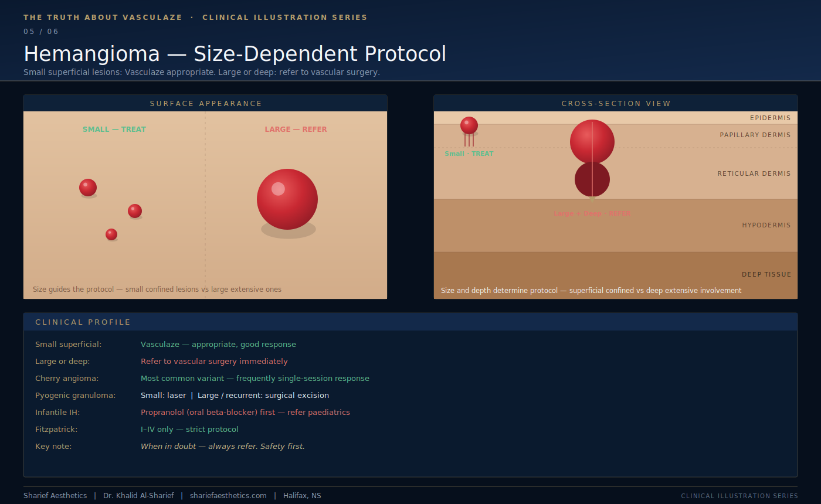821x504 pixels.
Task: Click the 'Hemangioma — Size-Dependent Protocol' title
Action: click(235, 54)
